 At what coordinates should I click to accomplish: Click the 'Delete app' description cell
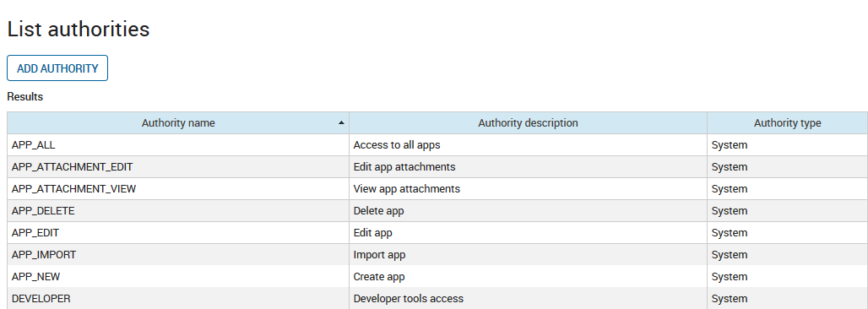tap(528, 211)
